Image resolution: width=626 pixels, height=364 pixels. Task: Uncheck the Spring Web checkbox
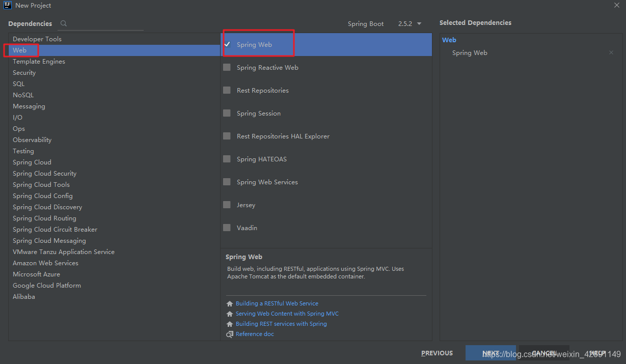click(x=227, y=44)
